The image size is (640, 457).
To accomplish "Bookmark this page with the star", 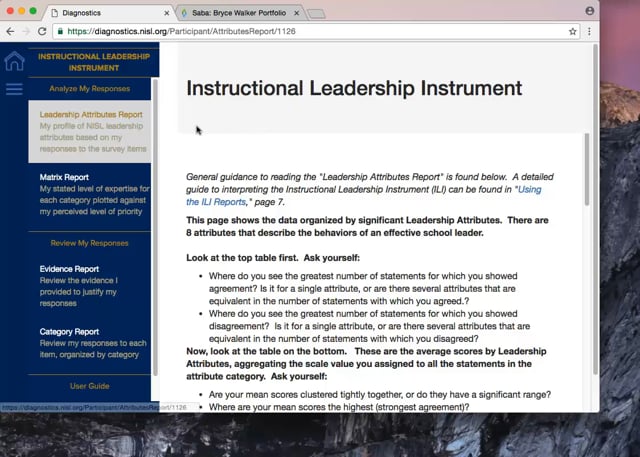I will tap(573, 31).
